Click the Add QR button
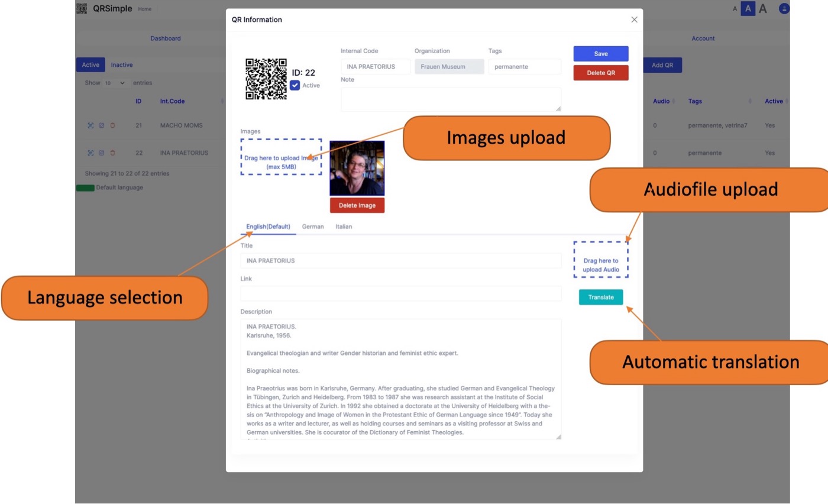The height and width of the screenshot is (504, 828). (x=662, y=65)
